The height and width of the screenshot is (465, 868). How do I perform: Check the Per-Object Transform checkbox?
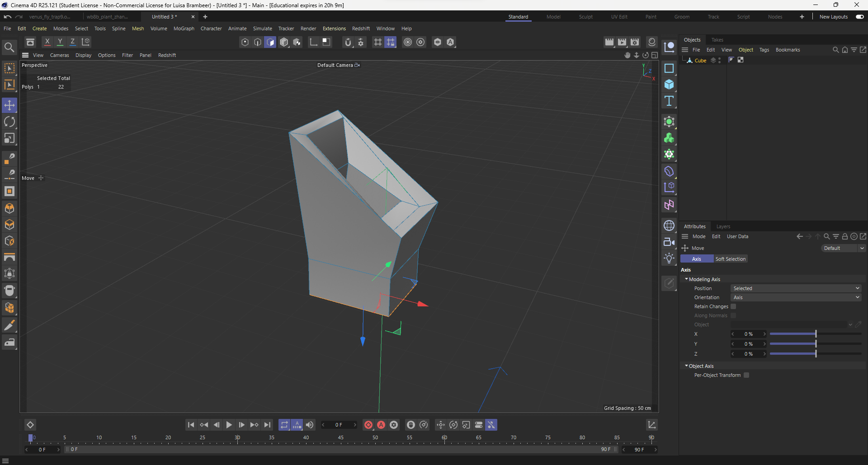pos(746,375)
